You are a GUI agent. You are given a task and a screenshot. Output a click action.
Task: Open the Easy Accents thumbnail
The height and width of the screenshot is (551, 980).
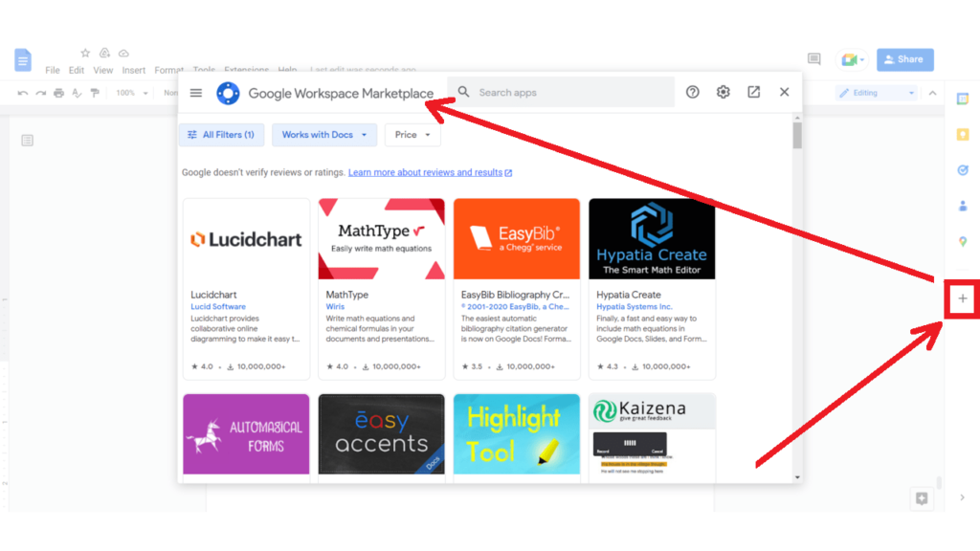(x=381, y=434)
